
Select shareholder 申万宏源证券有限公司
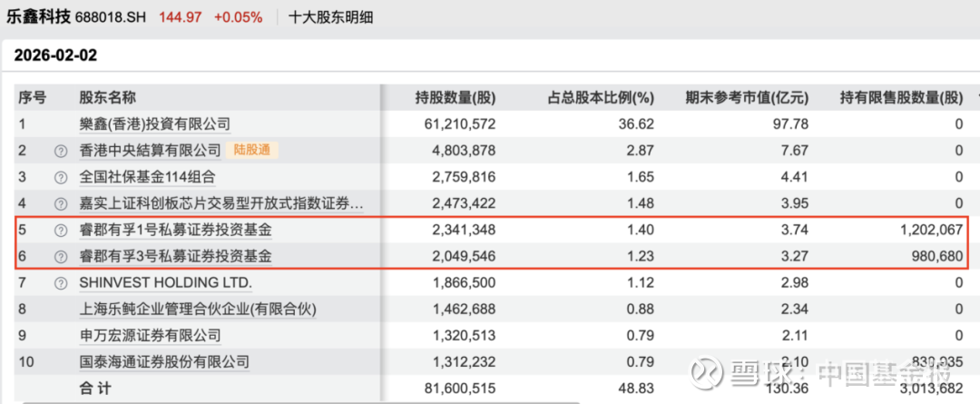point(150,336)
